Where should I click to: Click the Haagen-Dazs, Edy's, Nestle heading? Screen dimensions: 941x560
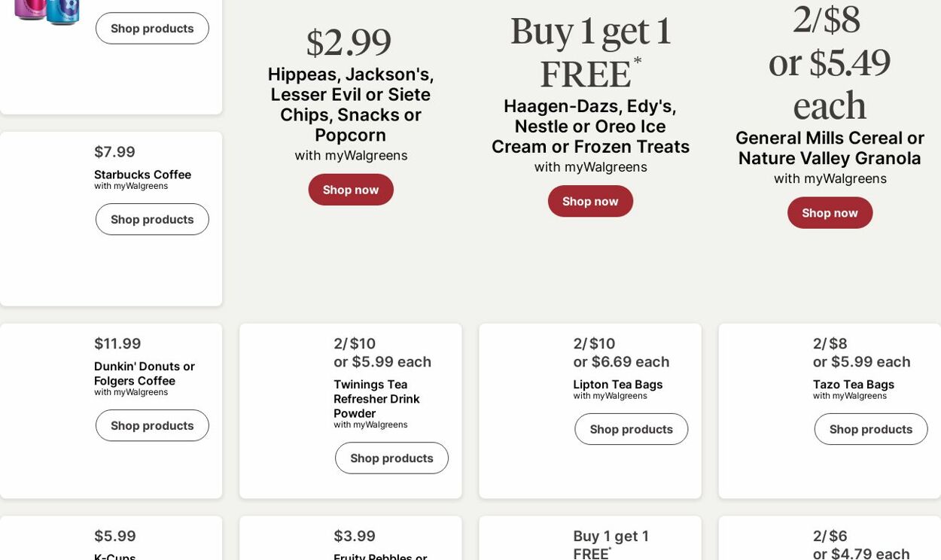tap(590, 126)
